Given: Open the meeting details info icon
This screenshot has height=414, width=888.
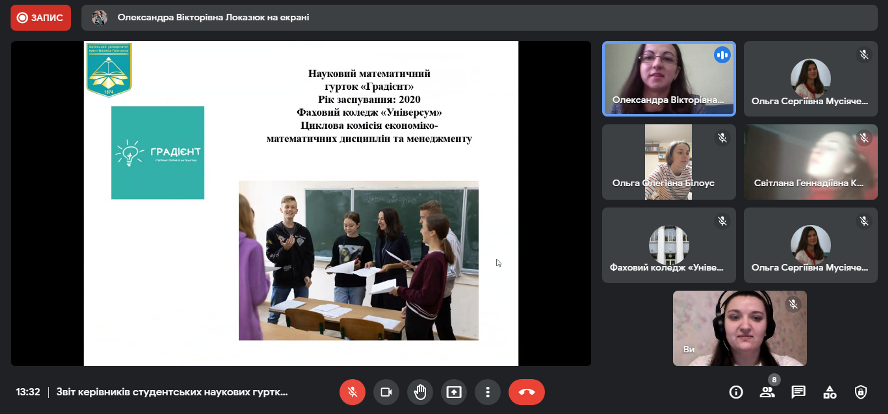Looking at the screenshot, I should (736, 392).
